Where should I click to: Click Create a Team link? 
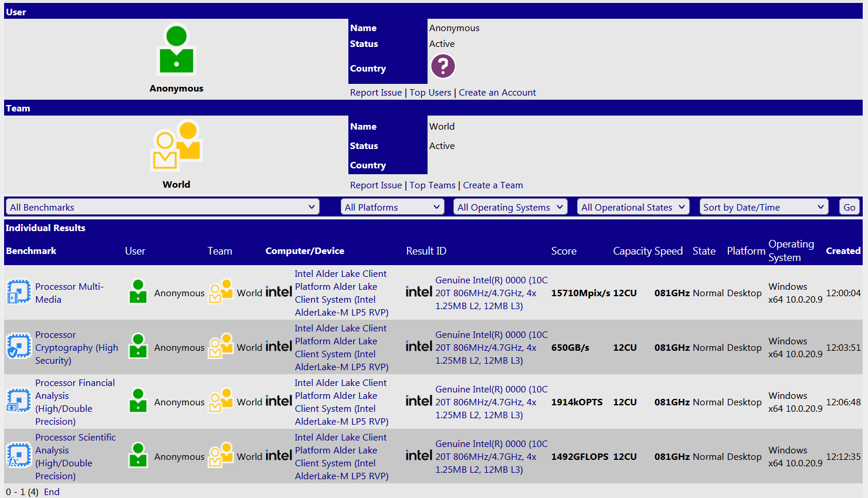click(493, 185)
